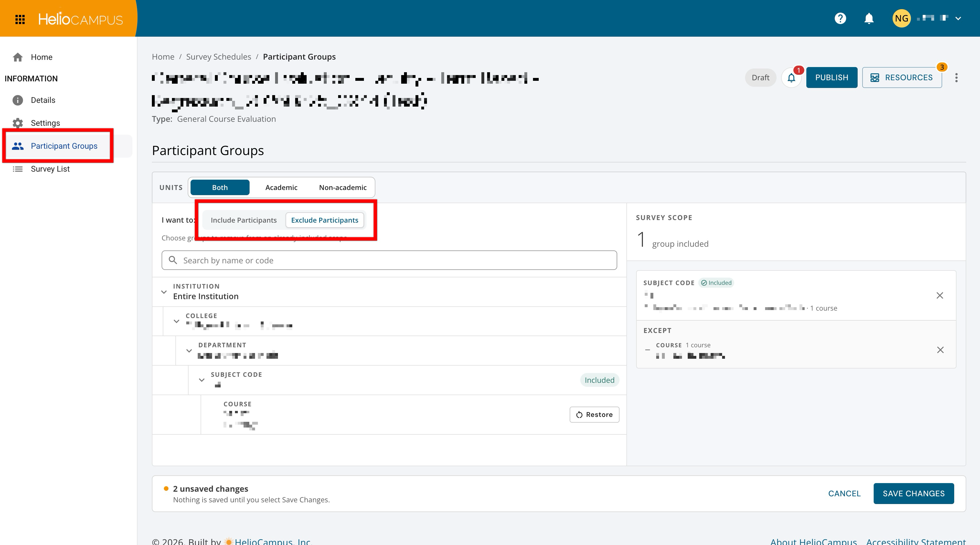The image size is (980, 545).
Task: Collapse the DEPARTMENT tree row
Action: [x=189, y=351]
